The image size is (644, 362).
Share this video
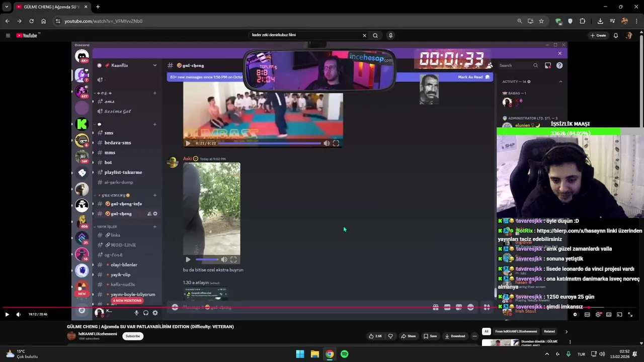click(x=408, y=336)
